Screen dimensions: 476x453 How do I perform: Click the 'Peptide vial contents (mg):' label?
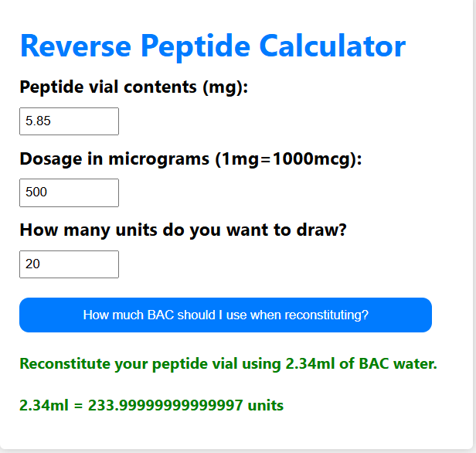(134, 87)
